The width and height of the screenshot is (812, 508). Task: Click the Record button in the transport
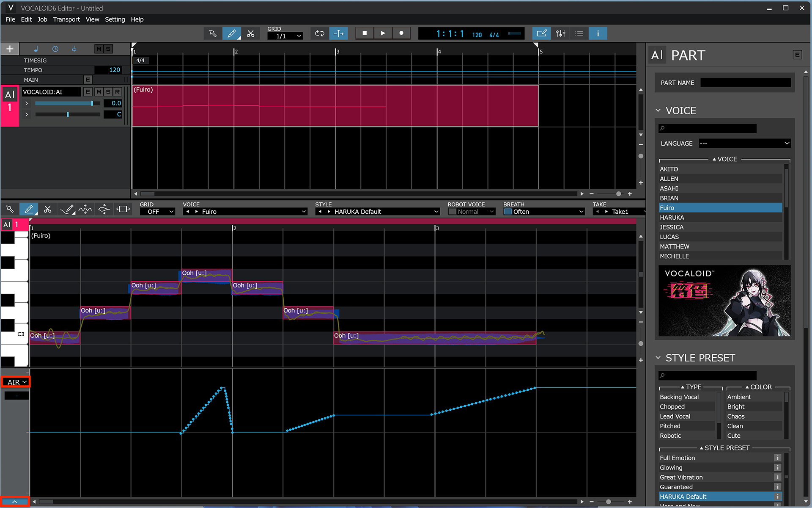(x=401, y=33)
